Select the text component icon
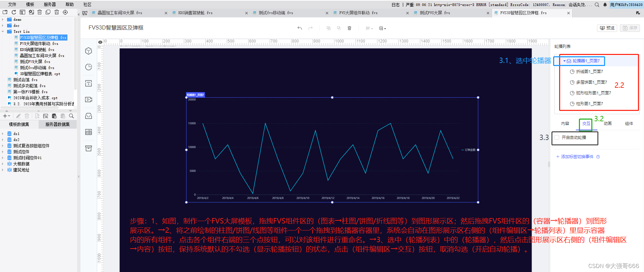This screenshot has height=272, width=644. pyautogui.click(x=89, y=83)
